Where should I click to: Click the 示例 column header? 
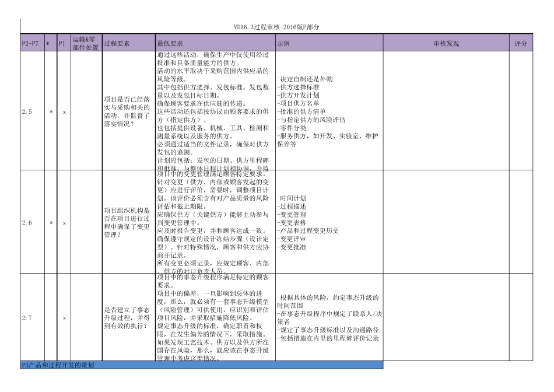pyautogui.click(x=329, y=43)
